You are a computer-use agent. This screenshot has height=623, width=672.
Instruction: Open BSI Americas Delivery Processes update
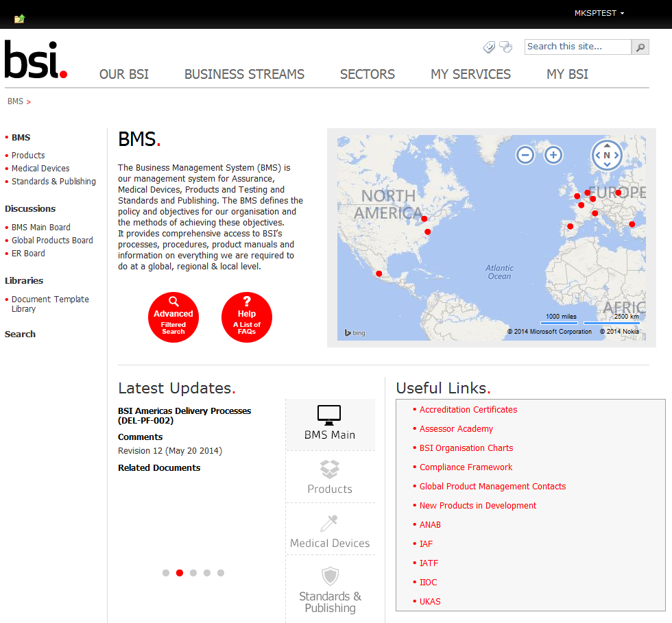pos(184,415)
